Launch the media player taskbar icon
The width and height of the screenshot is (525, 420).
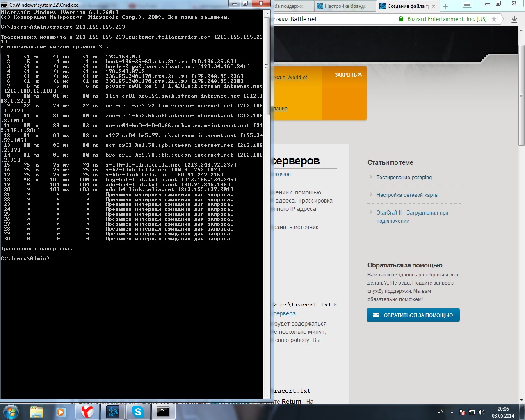click(62, 412)
